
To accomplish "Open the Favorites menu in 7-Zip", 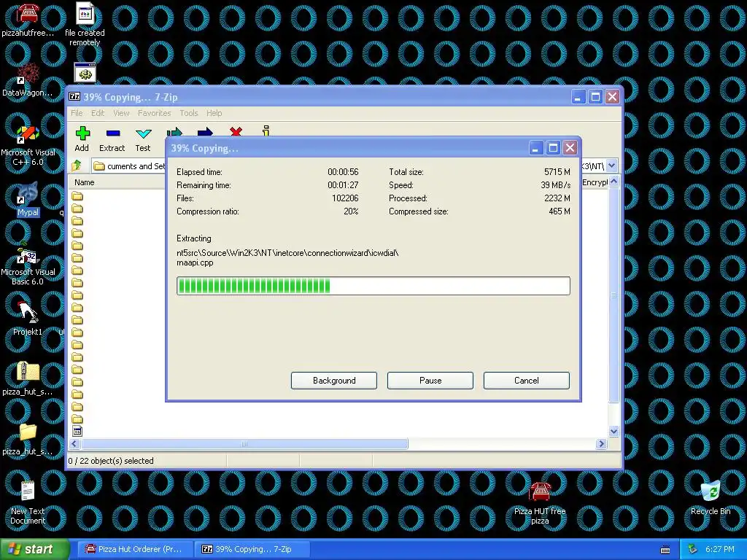I will click(155, 113).
